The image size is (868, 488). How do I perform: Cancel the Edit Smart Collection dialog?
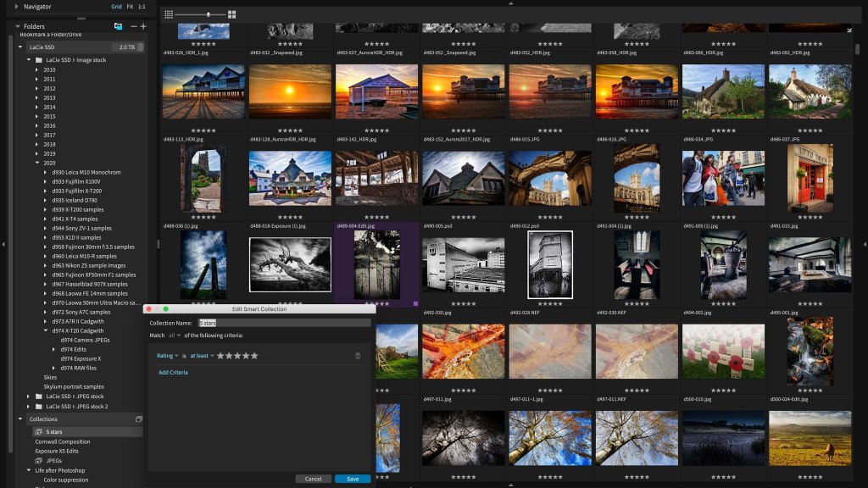click(x=313, y=479)
